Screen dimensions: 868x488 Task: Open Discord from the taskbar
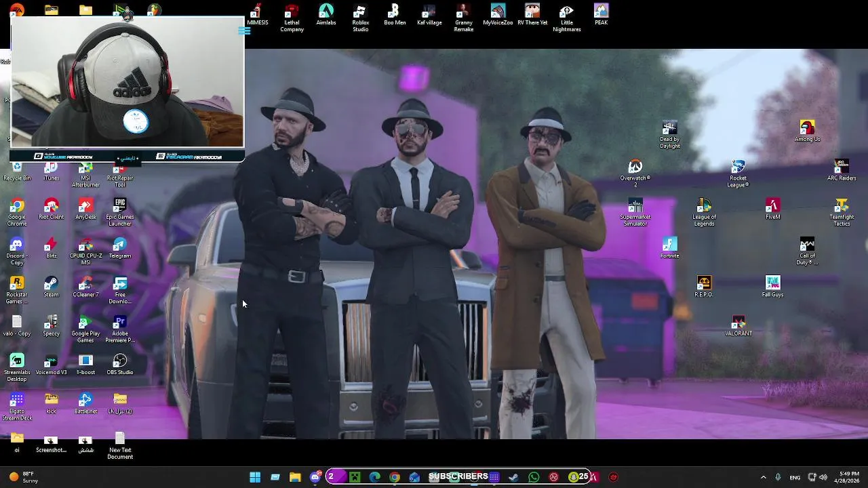coord(315,477)
